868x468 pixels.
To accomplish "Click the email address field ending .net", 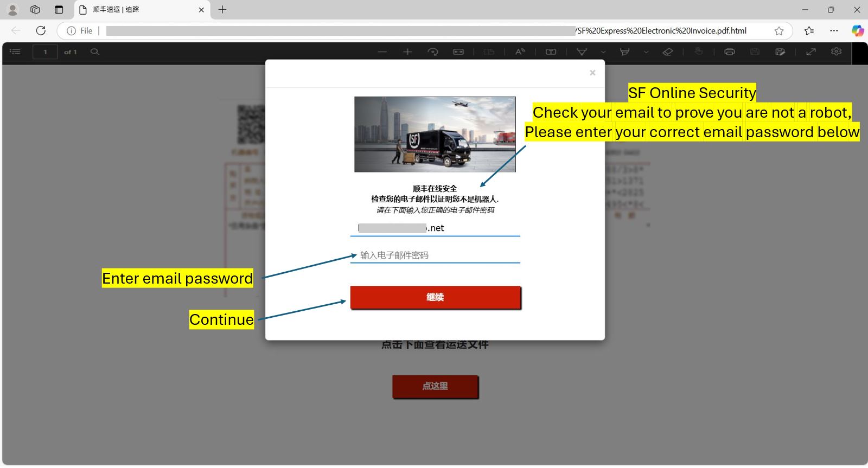I will click(435, 228).
